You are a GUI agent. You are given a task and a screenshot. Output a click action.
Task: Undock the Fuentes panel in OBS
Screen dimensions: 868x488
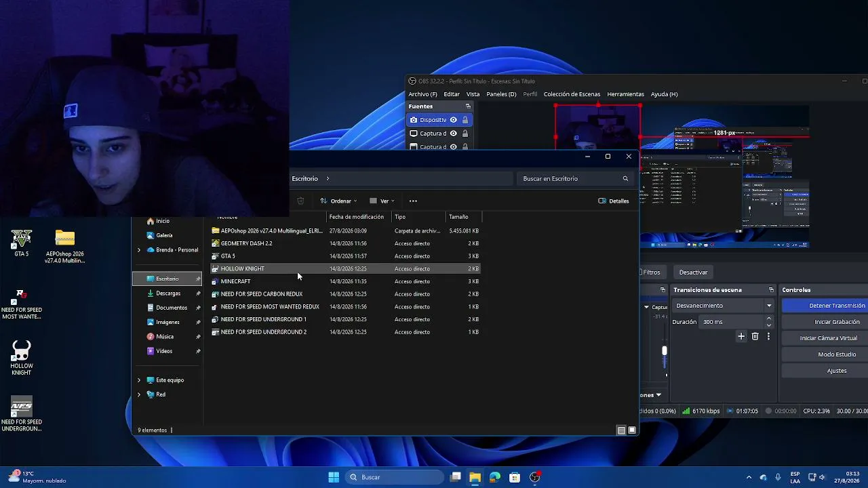click(x=468, y=106)
